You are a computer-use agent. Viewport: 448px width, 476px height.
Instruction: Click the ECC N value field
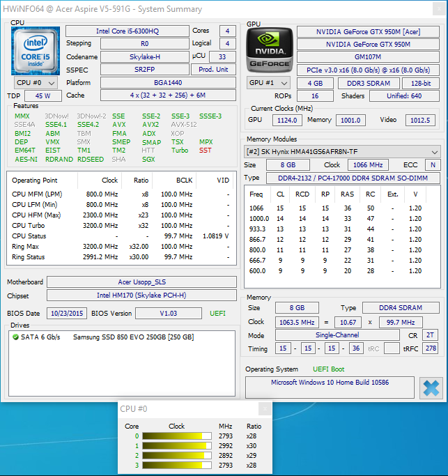coord(433,165)
